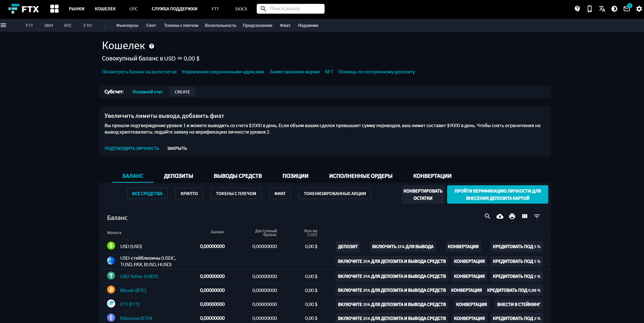Open the FTT top navigation item
Screen dimensions: 644x323
(215, 9)
